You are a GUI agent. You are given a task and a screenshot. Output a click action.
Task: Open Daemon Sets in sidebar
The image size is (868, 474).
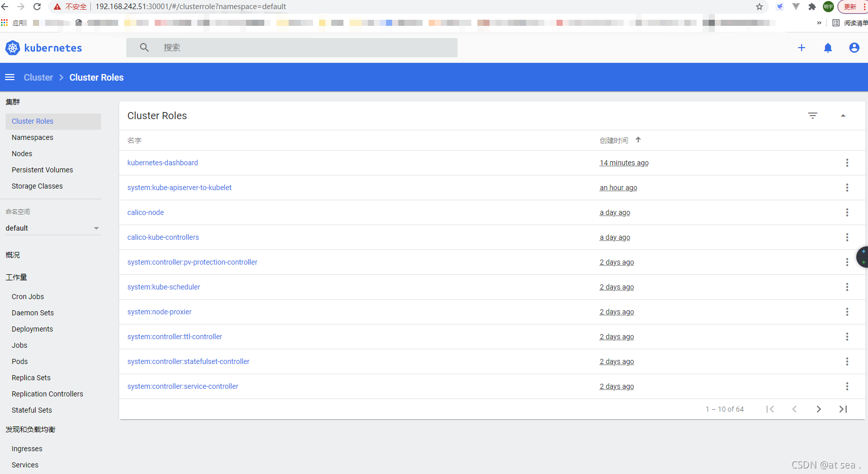(32, 313)
